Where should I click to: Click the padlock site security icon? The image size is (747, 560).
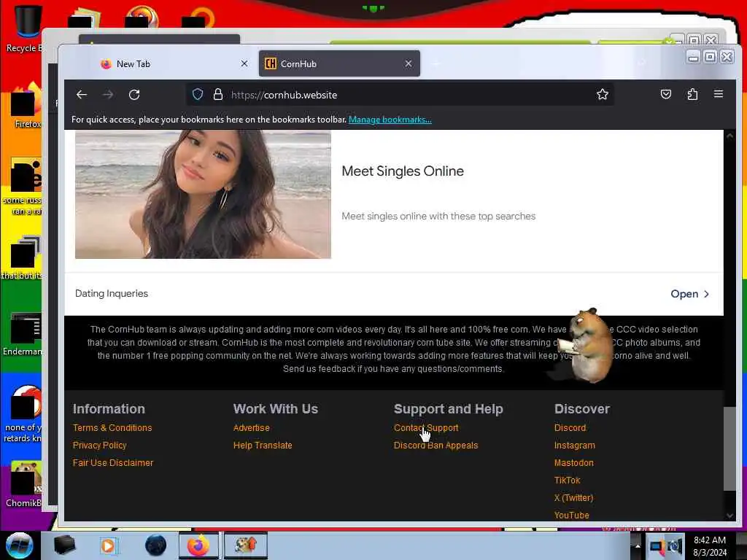(x=217, y=94)
